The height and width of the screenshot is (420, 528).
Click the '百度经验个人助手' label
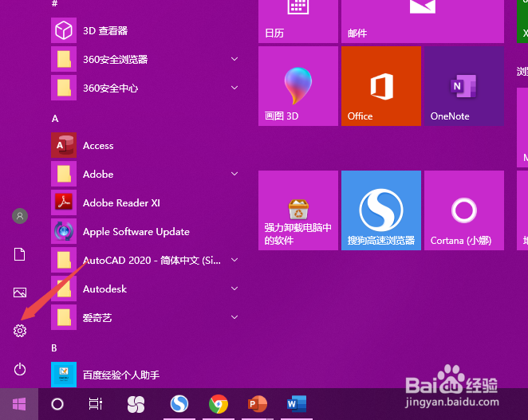click(x=121, y=375)
